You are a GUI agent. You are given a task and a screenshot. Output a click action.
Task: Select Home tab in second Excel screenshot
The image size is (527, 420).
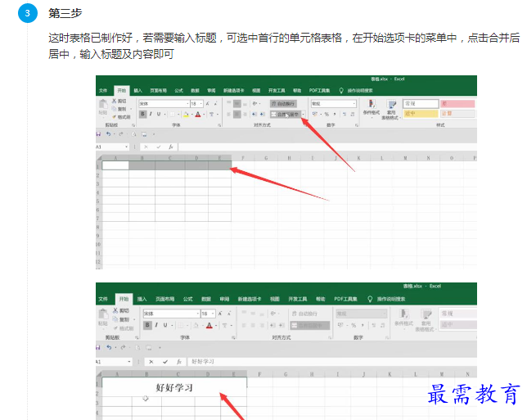[x=124, y=299]
